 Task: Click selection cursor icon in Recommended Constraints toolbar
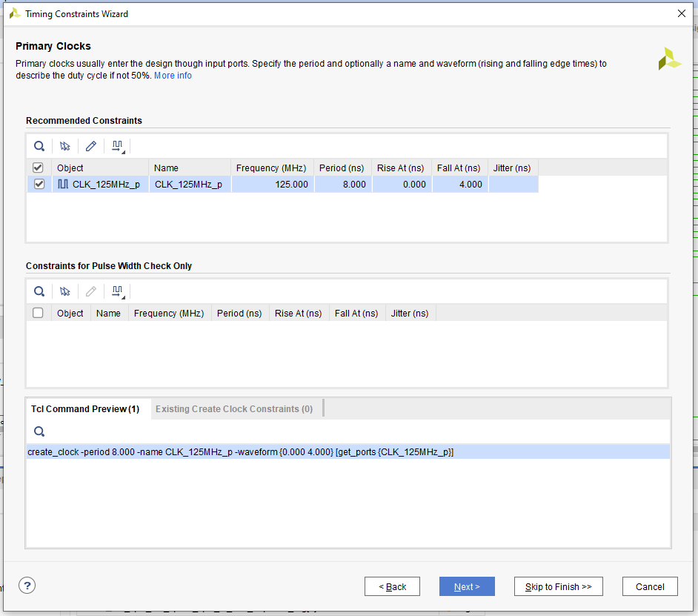point(65,146)
